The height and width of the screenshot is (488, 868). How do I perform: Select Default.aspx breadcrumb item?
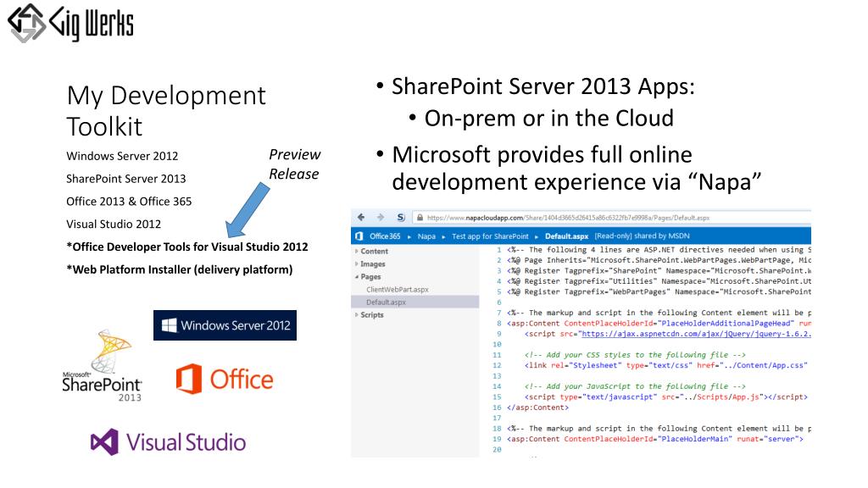pyautogui.click(x=566, y=236)
